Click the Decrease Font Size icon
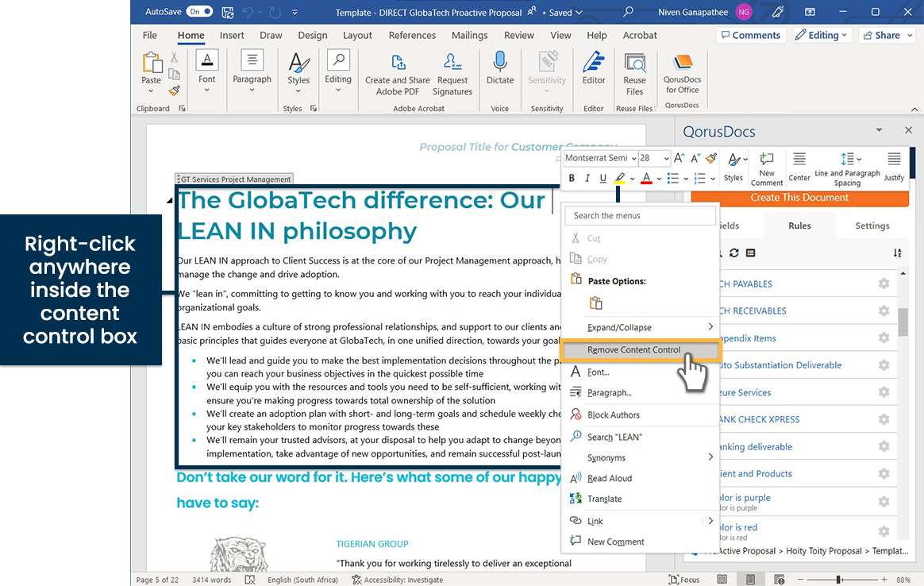The width and height of the screenshot is (924, 586). pyautogui.click(x=695, y=158)
